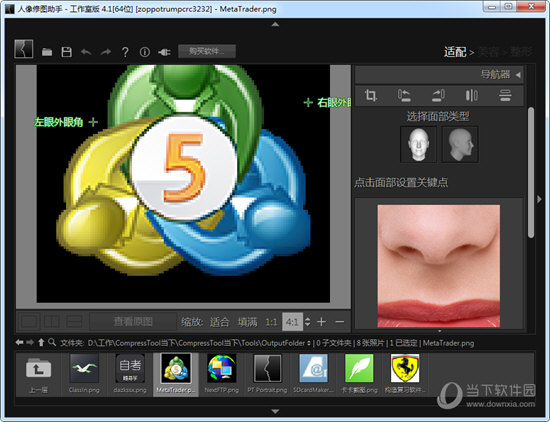Zoom in with the plus button
The width and height of the screenshot is (550, 422).
(321, 322)
